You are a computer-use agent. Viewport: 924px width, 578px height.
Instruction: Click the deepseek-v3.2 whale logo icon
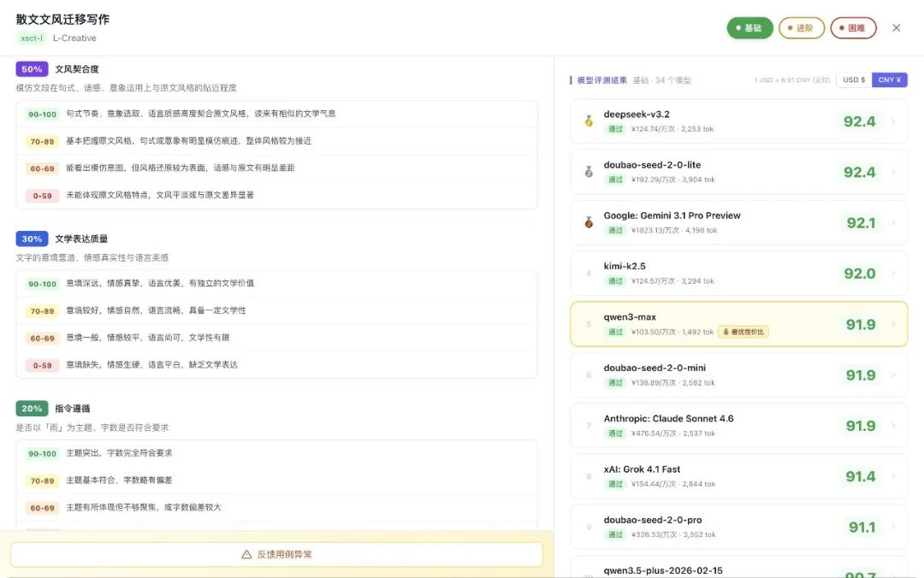588,121
